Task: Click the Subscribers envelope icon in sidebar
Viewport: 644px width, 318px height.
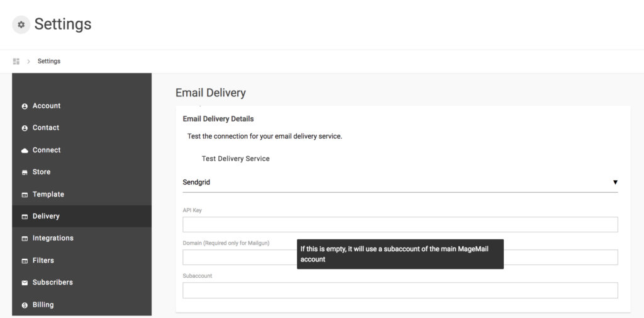Action: 25,283
